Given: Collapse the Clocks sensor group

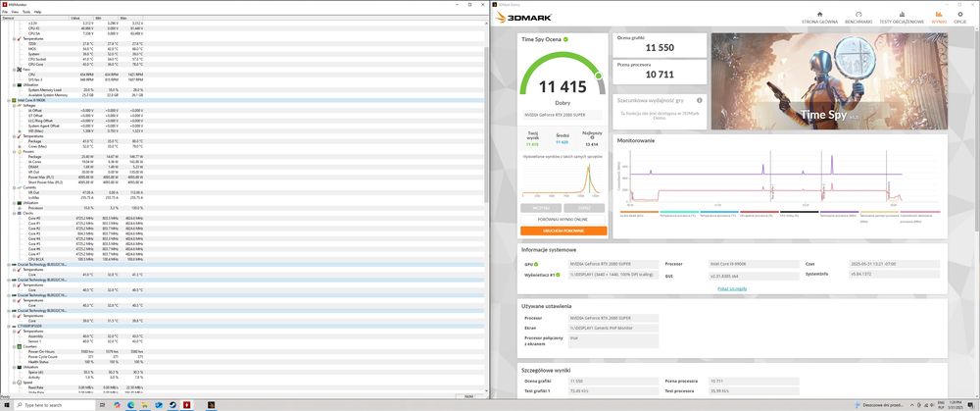Looking at the screenshot, I should (13, 213).
